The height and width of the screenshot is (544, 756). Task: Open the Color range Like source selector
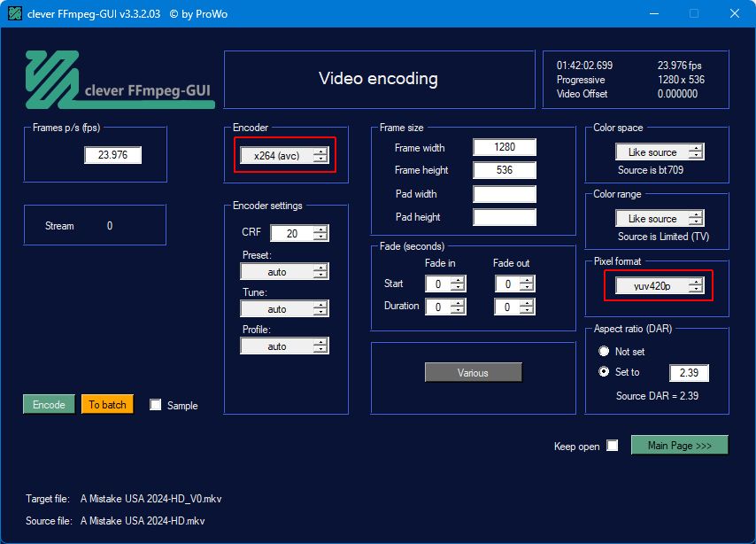coord(660,219)
